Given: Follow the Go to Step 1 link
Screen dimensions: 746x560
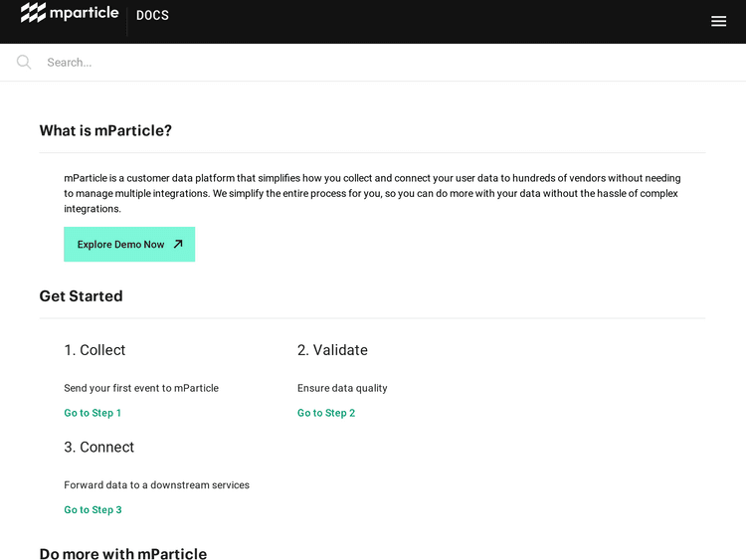Looking at the screenshot, I should coord(93,413).
